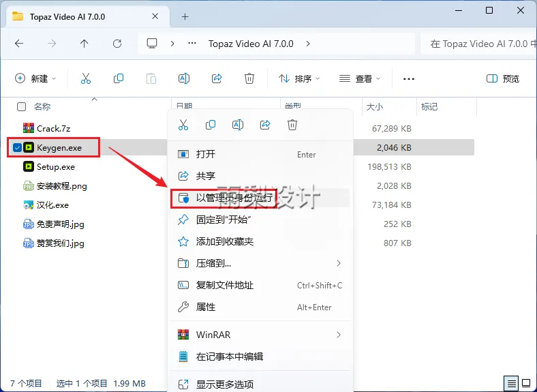Click the 汉化.exe file icon
537x392 pixels.
[29, 205]
